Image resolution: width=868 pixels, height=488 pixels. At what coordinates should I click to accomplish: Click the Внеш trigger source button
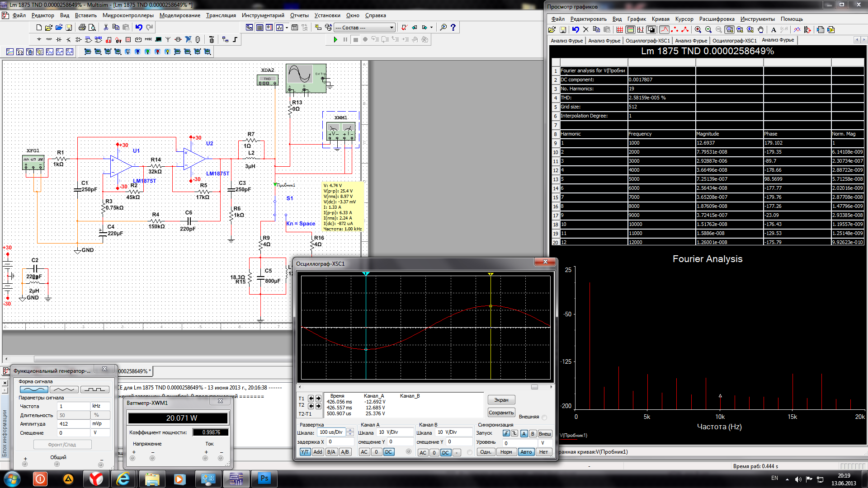[544, 433]
